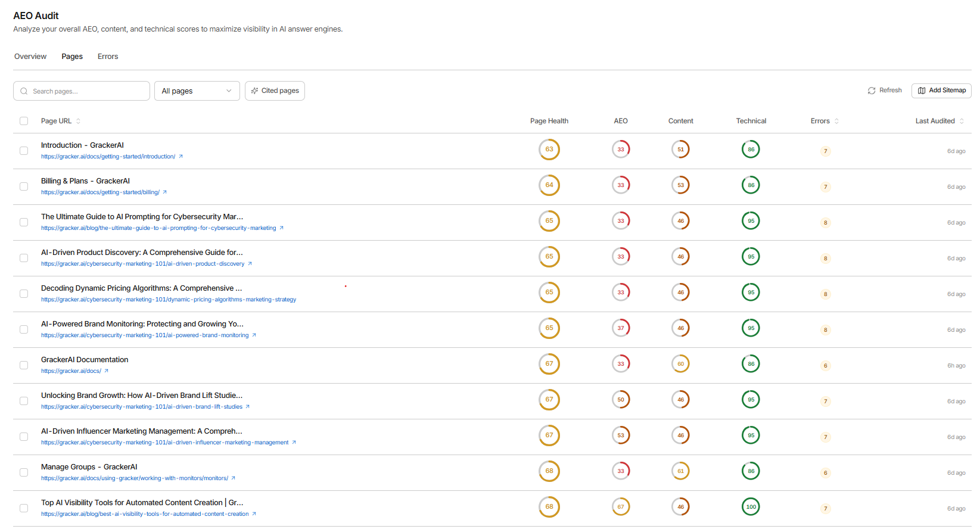
Task: Click inside the Search pages field
Action: point(82,91)
